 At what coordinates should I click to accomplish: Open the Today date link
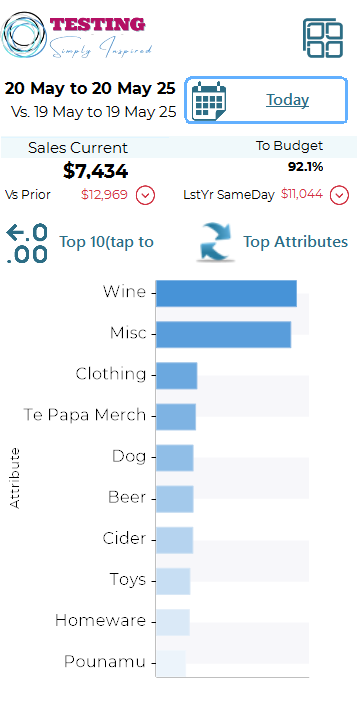(287, 99)
